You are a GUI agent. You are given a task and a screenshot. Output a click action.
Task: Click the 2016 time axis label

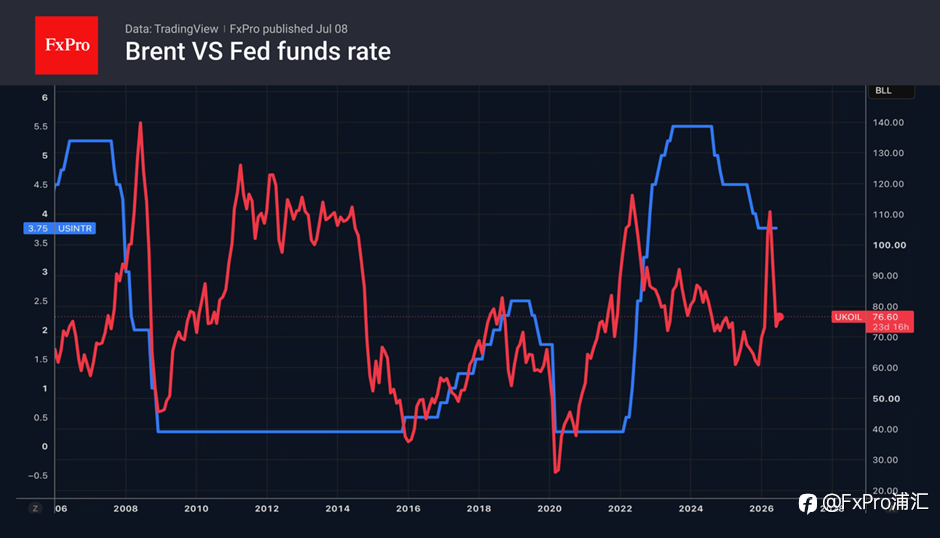(x=408, y=508)
